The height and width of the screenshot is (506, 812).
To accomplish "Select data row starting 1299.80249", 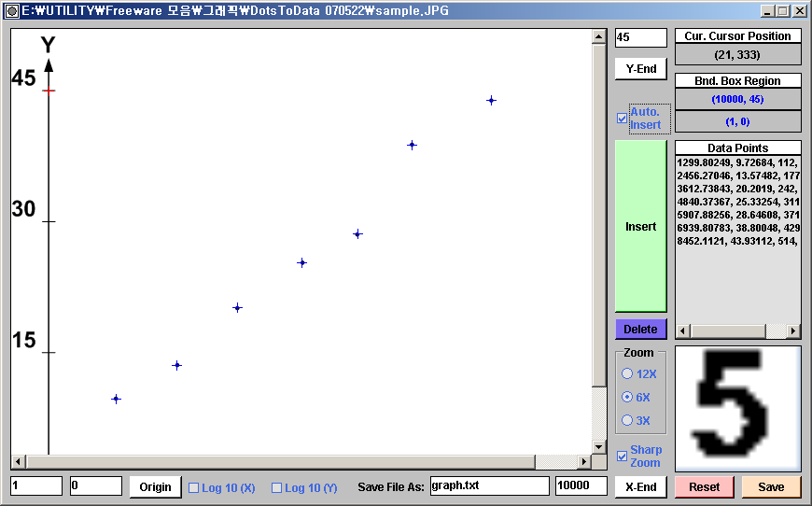I will point(737,162).
